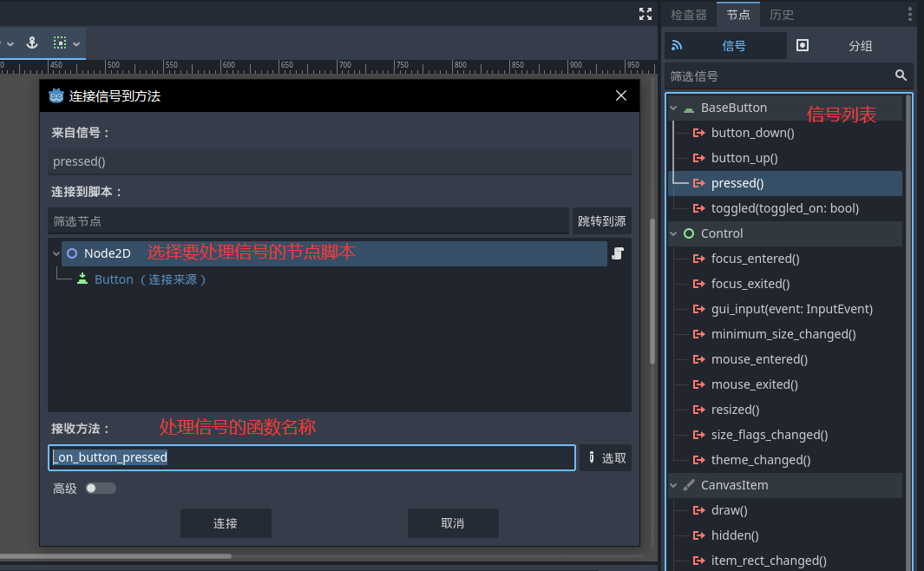The width and height of the screenshot is (924, 571).
Task: Click the magnifier icon in signal filter
Action: click(x=901, y=76)
